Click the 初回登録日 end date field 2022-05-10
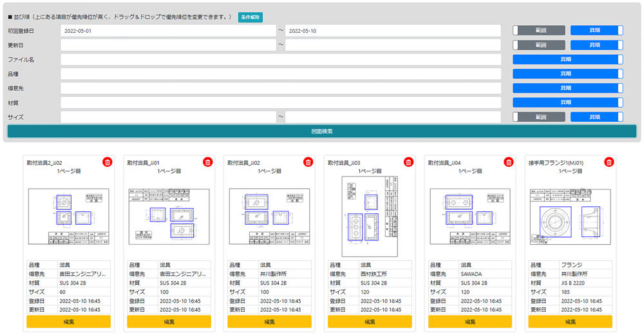This screenshot has width=644, height=335. 393,31
